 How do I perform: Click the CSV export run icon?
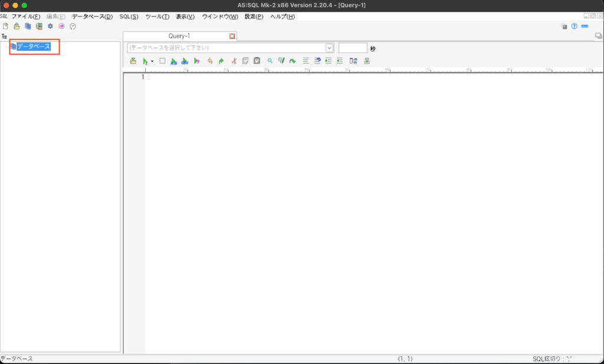tap(185, 61)
